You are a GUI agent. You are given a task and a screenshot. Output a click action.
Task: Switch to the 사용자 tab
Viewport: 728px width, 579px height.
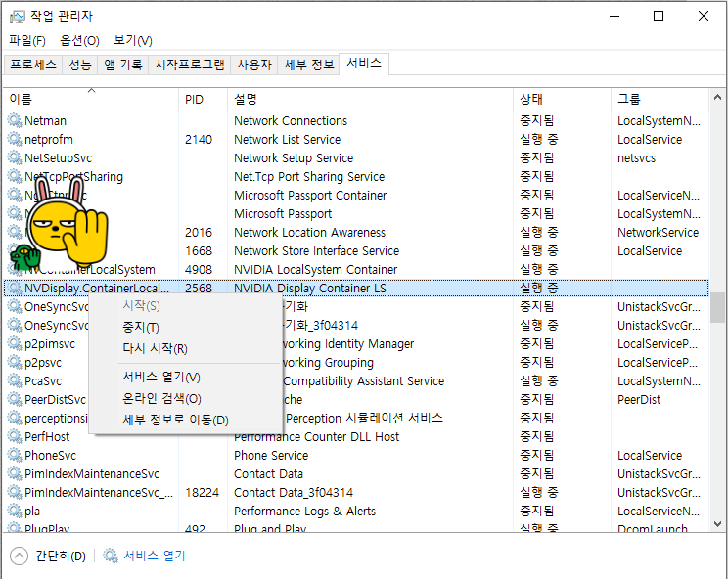[254, 65]
